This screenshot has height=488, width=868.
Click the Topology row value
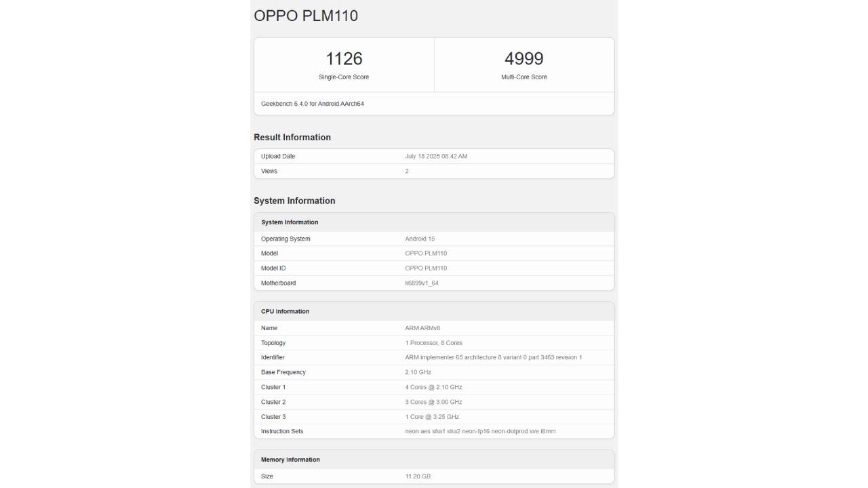click(x=434, y=343)
